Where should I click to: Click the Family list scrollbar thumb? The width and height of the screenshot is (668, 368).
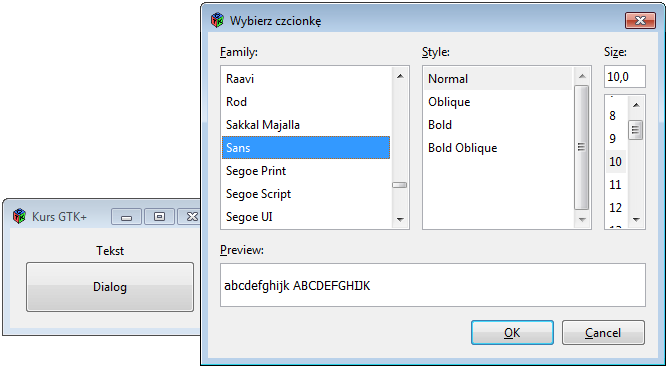400,185
